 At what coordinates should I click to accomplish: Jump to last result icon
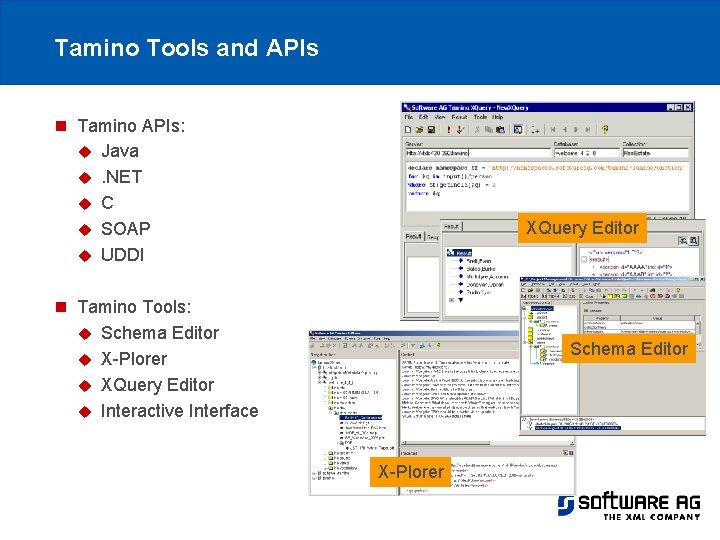(587, 130)
